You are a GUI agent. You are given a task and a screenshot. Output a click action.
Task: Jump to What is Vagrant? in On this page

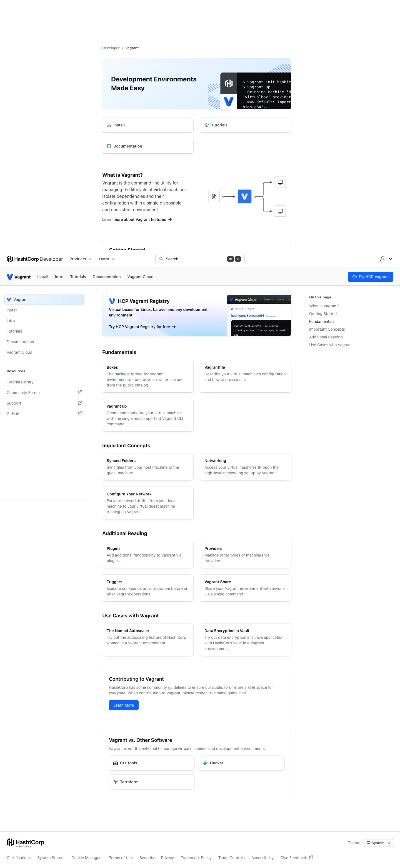coord(324,306)
